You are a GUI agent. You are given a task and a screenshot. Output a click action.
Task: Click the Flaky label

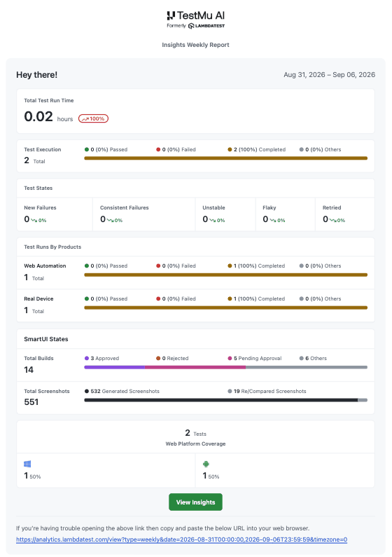click(269, 207)
